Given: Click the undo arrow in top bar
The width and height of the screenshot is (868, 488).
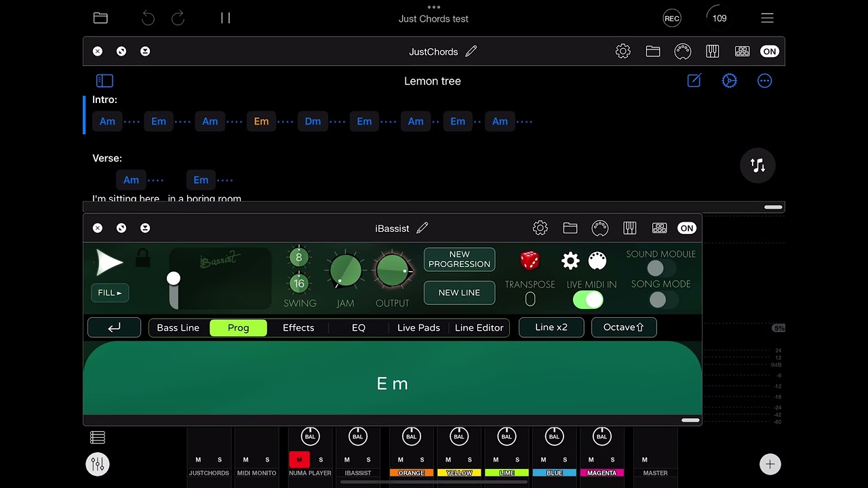Looking at the screenshot, I should tap(148, 18).
